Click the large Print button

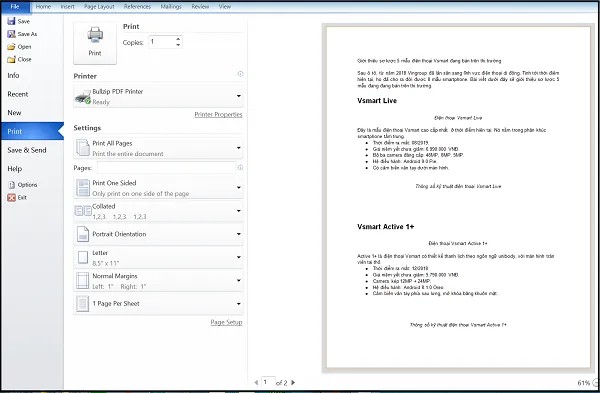coord(95,42)
